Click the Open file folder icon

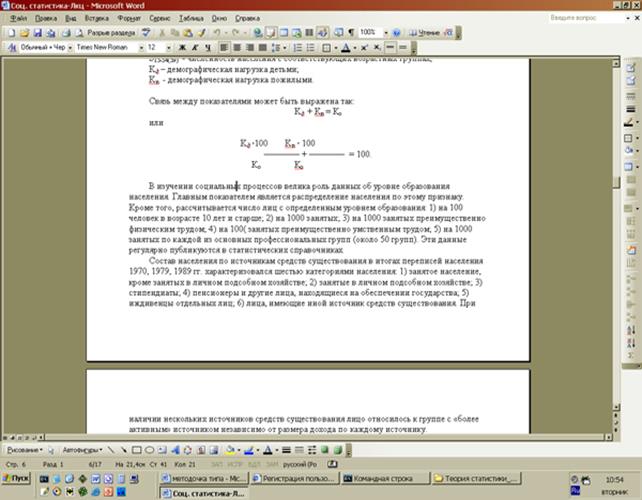tap(22, 32)
